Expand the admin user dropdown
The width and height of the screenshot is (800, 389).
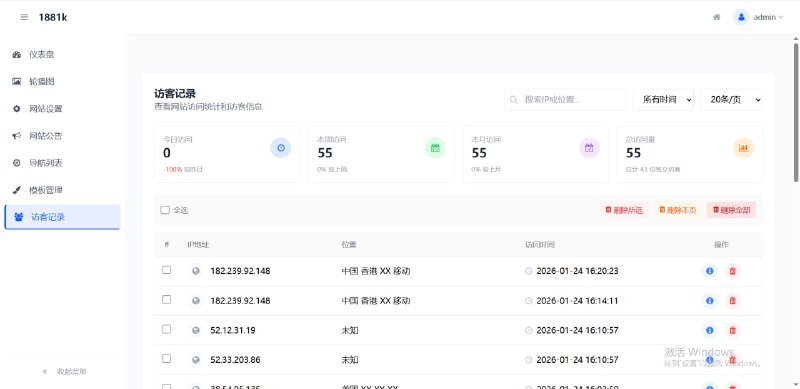pos(768,17)
